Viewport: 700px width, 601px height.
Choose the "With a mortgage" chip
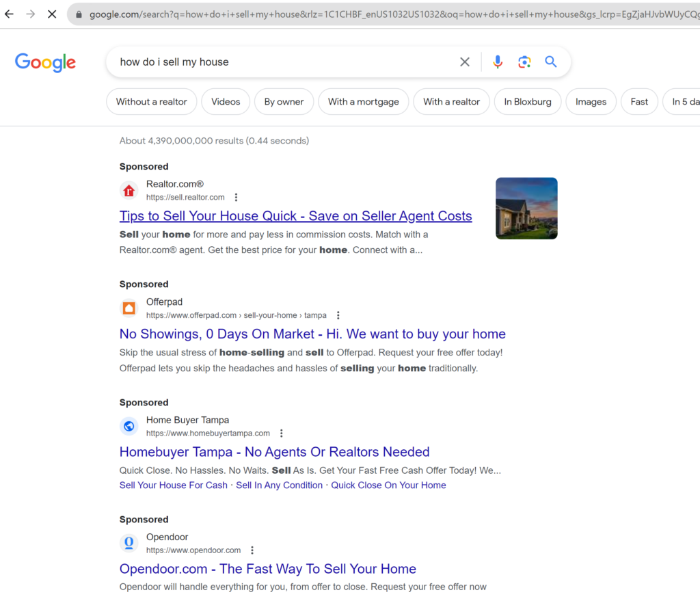363,102
